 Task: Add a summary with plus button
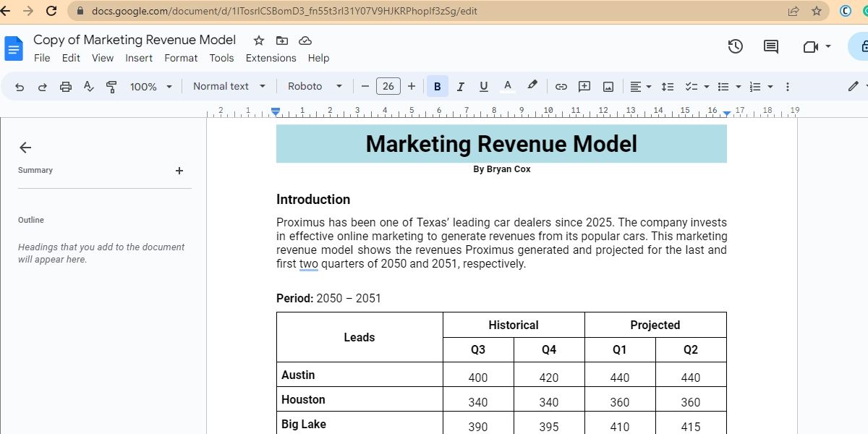(x=179, y=171)
